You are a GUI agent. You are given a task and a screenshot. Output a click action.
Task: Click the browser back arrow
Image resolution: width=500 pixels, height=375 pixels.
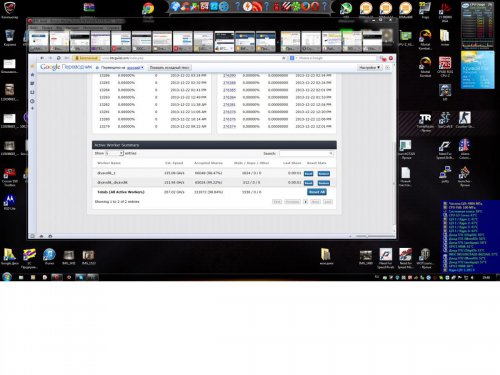point(42,58)
